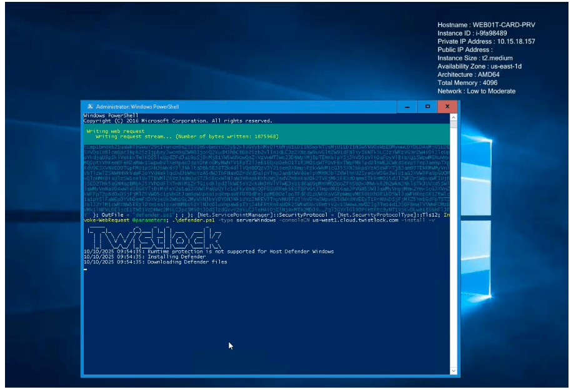
Task: Click the PowerShell icon in the title bar
Action: click(90, 107)
